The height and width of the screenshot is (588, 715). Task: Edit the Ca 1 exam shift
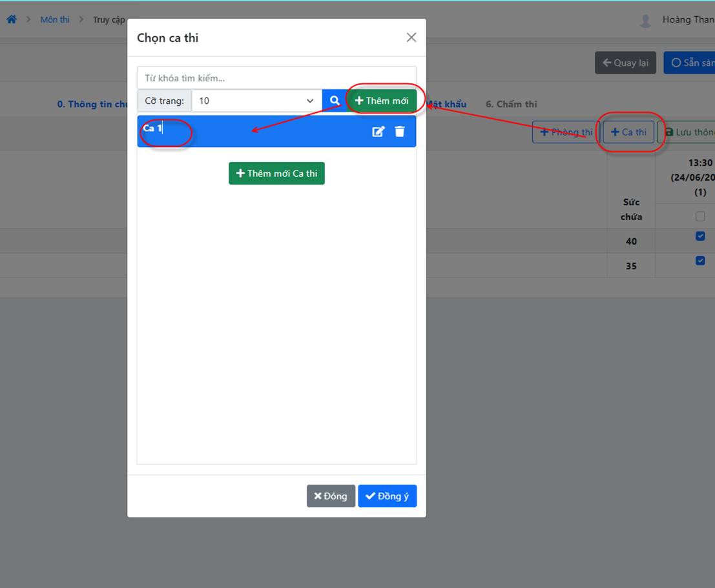[378, 132]
